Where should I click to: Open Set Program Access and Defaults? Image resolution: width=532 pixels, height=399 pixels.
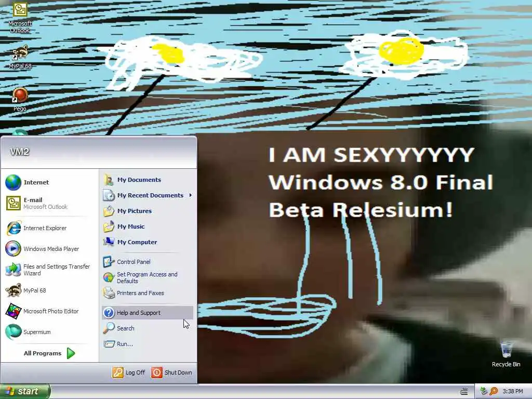point(147,277)
